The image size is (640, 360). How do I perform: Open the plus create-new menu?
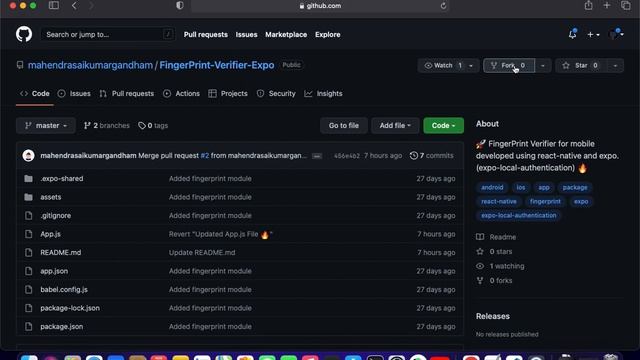tap(593, 35)
